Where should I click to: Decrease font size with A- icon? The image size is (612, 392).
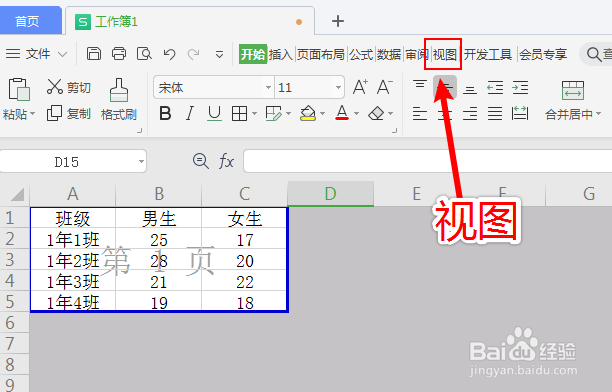[x=385, y=87]
